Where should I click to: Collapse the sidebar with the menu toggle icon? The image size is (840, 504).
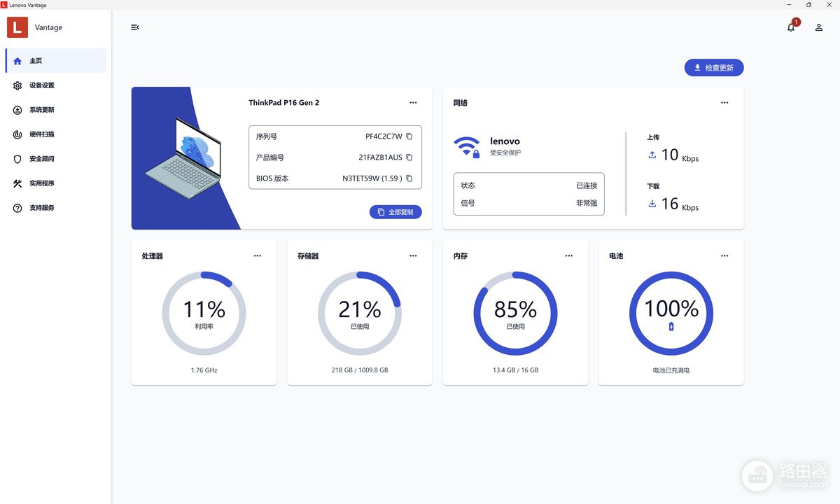pos(135,27)
